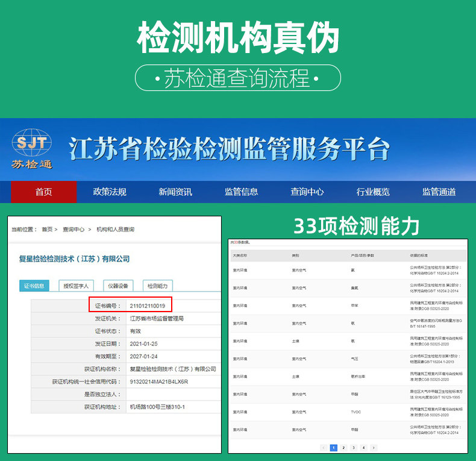This screenshot has width=476, height=461.
Task: Switch to the 证书信息 tab
Action: tap(34, 286)
